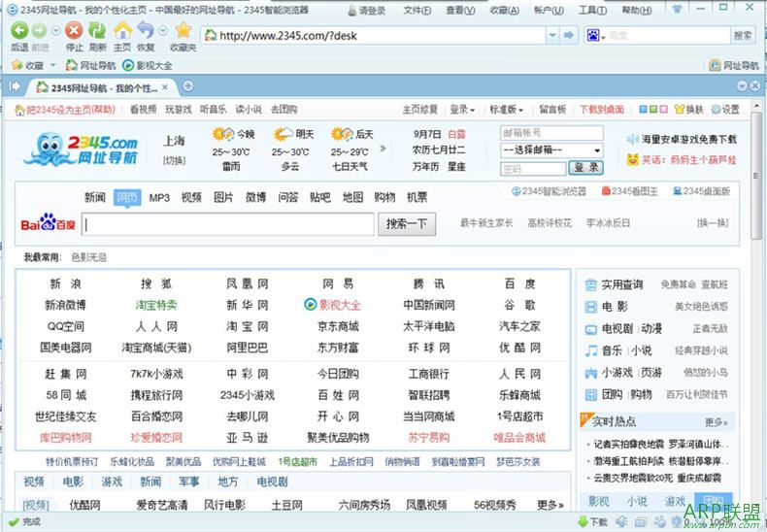Click the 密码 password field
This screenshot has width=767, height=532.
pos(533,169)
